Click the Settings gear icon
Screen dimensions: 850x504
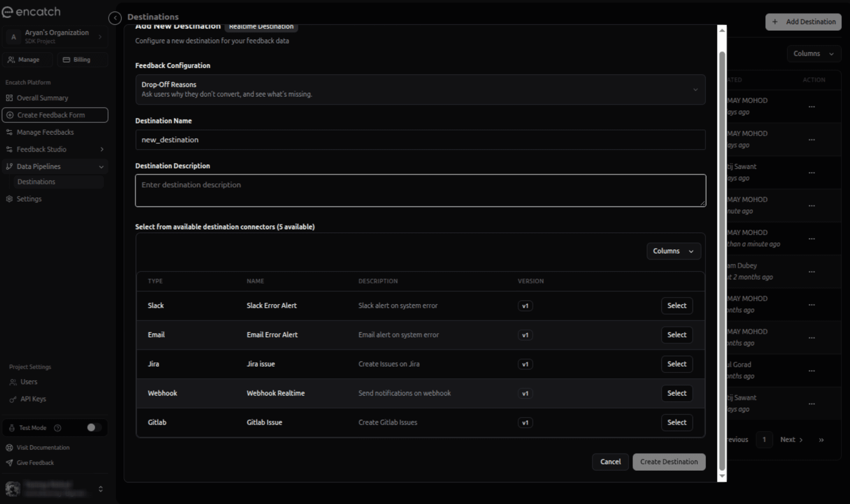[9, 199]
